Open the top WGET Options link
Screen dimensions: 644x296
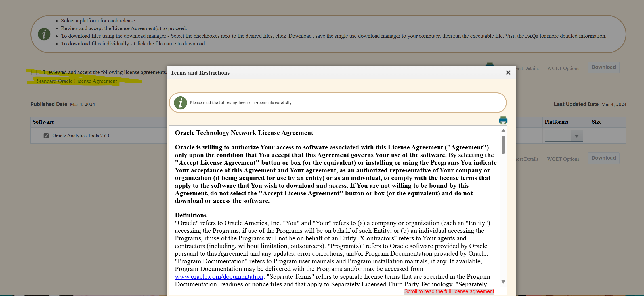click(563, 68)
